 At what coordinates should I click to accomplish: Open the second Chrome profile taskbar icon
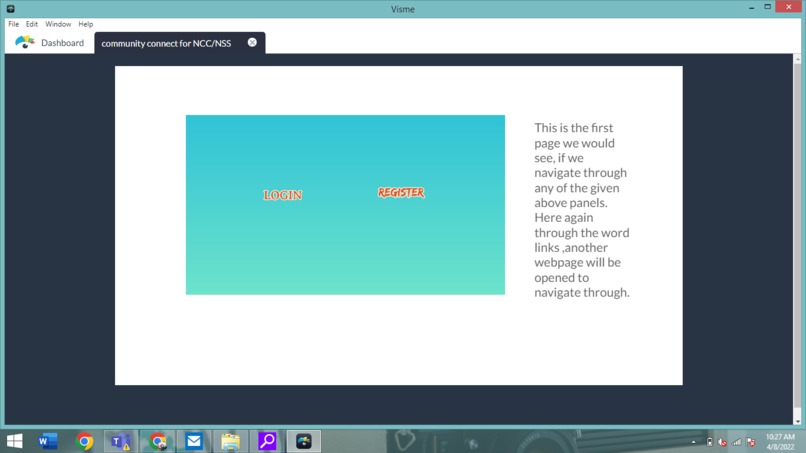point(158,441)
